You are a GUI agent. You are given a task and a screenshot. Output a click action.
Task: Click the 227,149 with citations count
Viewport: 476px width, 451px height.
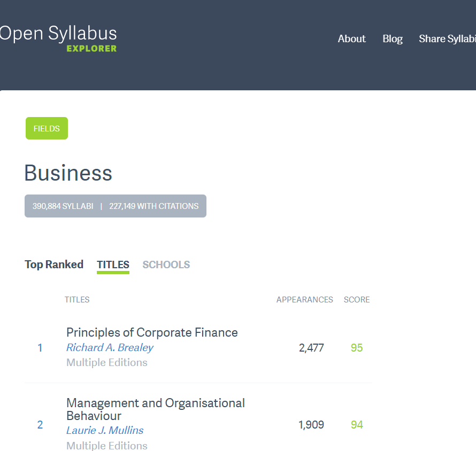pos(154,206)
